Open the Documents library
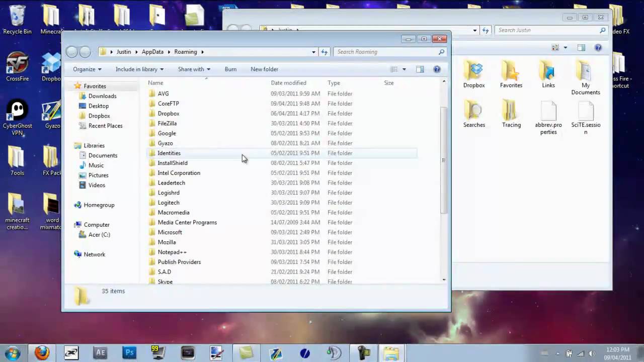This screenshot has height=362, width=644. (103, 155)
